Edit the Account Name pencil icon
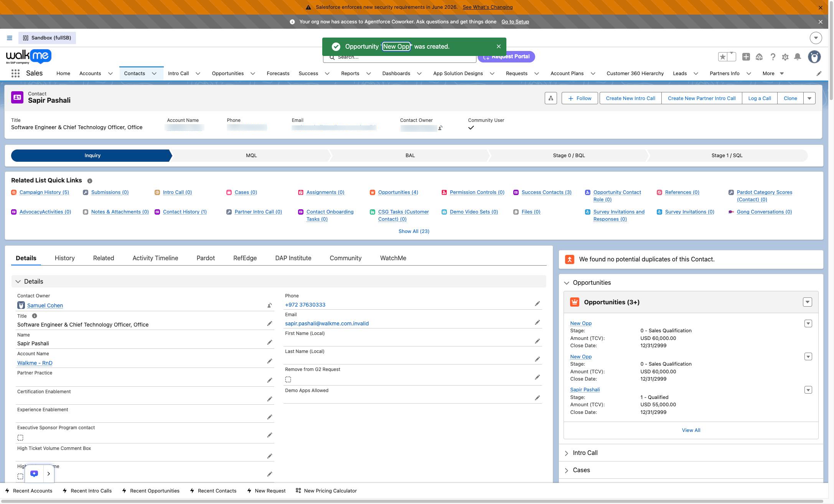 point(270,361)
